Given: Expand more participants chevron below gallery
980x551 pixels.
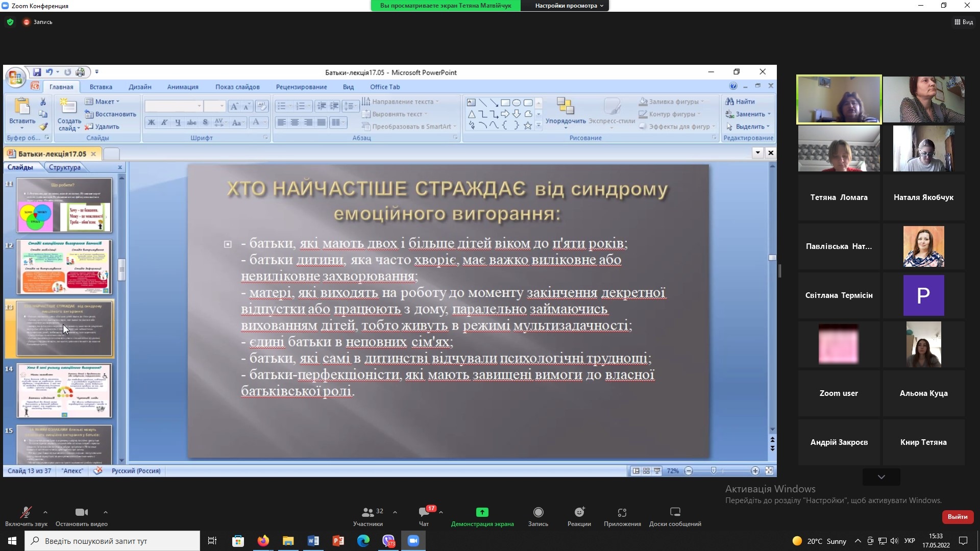Looking at the screenshot, I should point(881,477).
